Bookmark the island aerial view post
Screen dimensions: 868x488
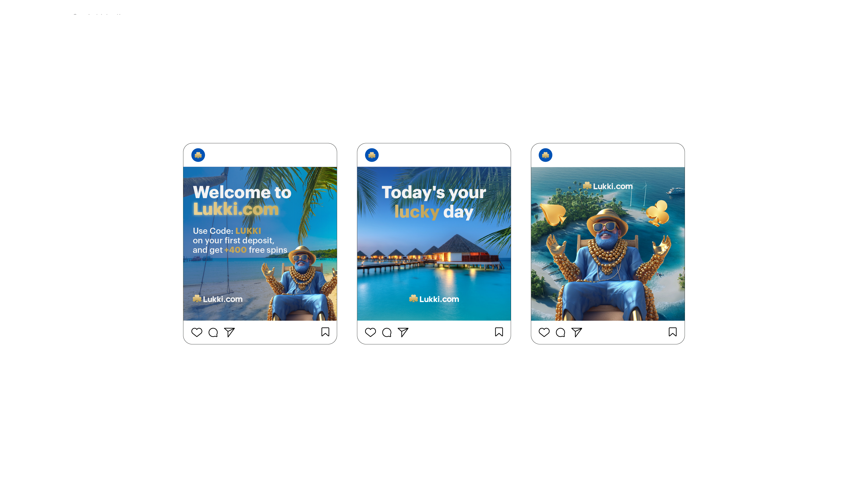tap(672, 332)
